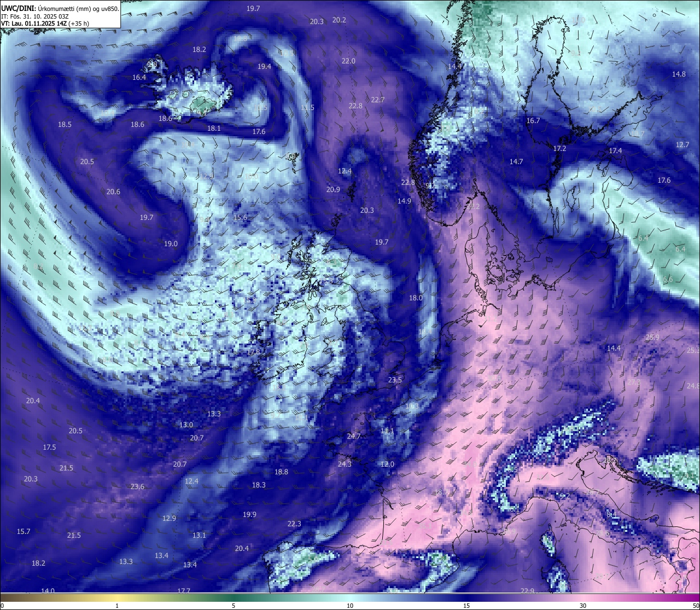Viewport: 700px width, 610px height.
Task: Click the map value 15.7
Action: 24,531
